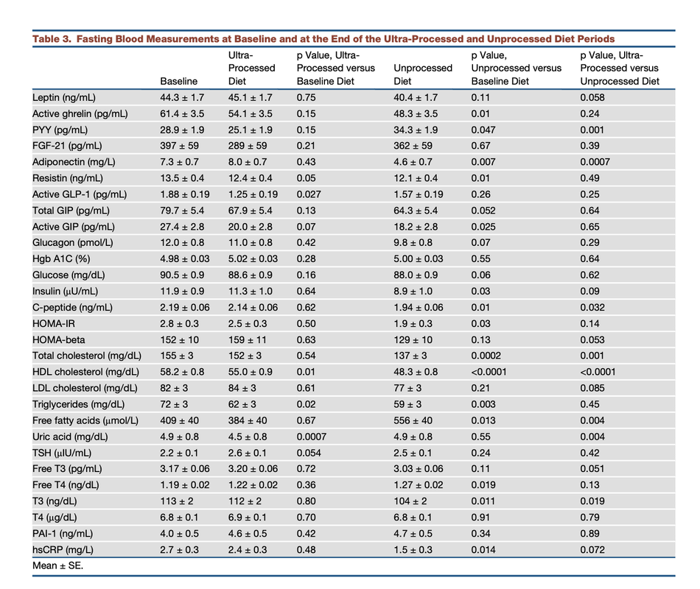Click TSH p value '0.054'
Image resolution: width=700 pixels, height=589 pixels.
coord(309,453)
